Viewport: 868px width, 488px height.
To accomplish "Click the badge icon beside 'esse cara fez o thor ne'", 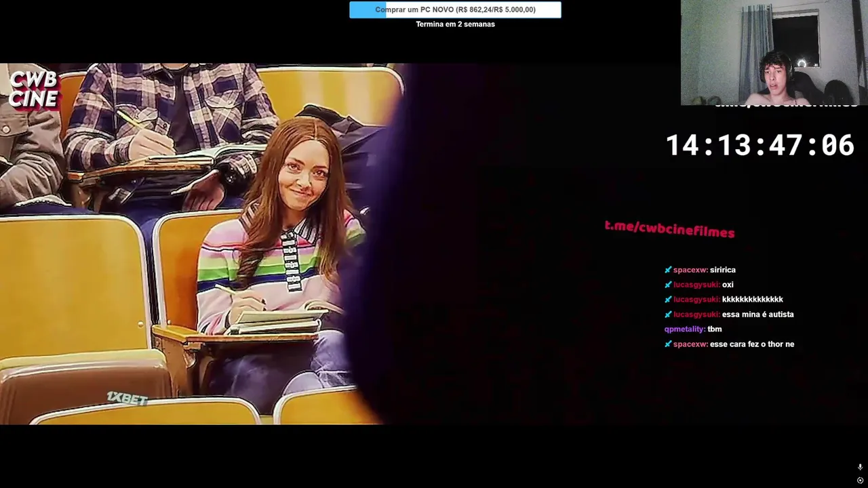I will pos(668,344).
